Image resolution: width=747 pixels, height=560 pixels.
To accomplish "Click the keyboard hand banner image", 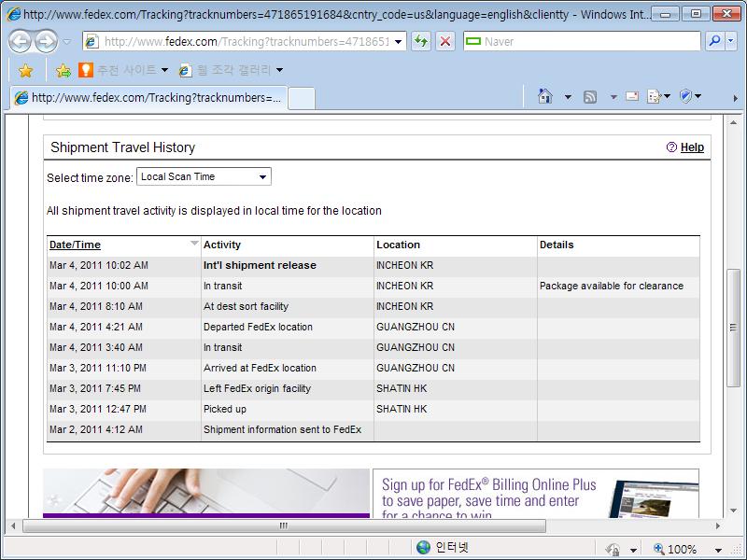I will [x=205, y=494].
